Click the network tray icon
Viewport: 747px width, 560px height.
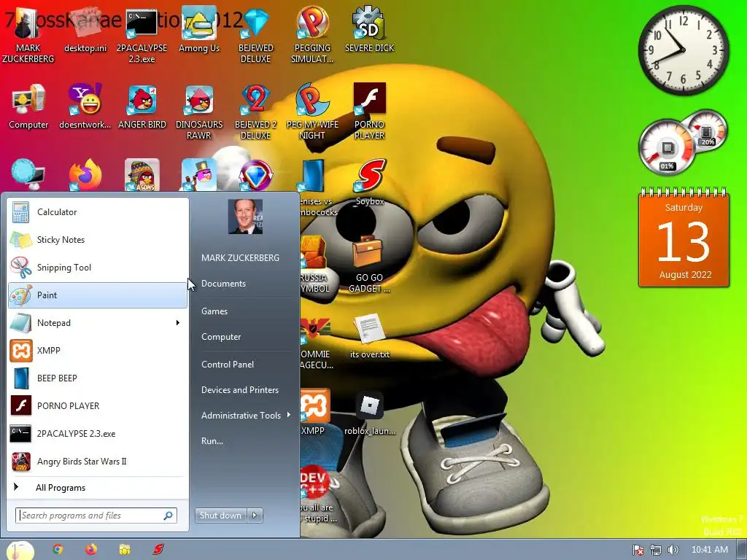click(x=656, y=550)
